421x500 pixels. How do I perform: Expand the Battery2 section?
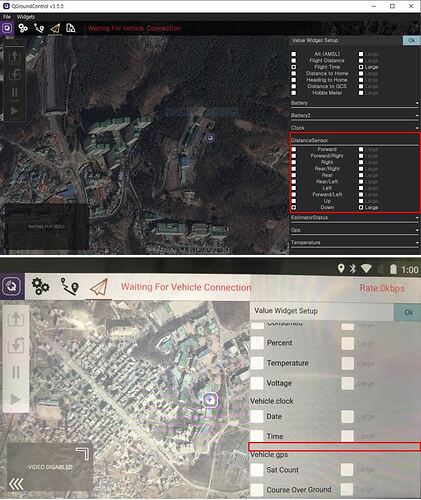pyautogui.click(x=355, y=116)
